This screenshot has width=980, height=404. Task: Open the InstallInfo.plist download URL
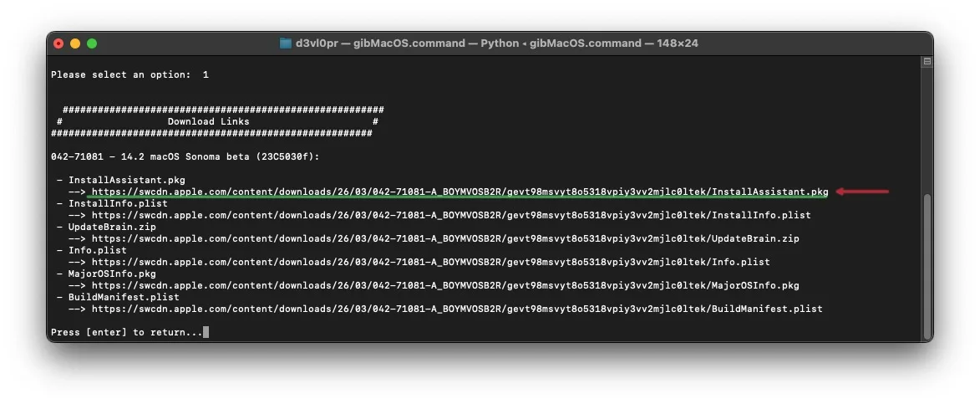451,215
